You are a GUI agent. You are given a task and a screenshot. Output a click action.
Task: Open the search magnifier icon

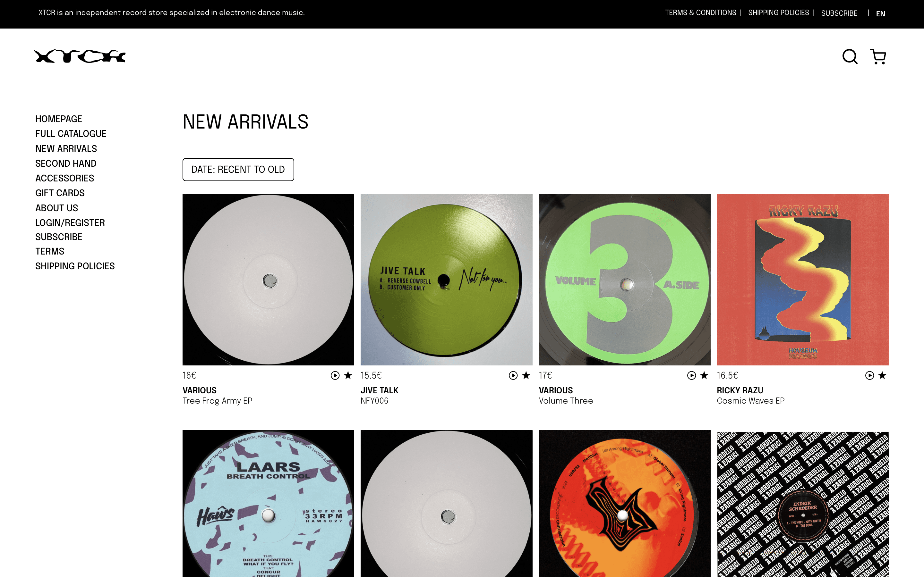[x=850, y=56]
